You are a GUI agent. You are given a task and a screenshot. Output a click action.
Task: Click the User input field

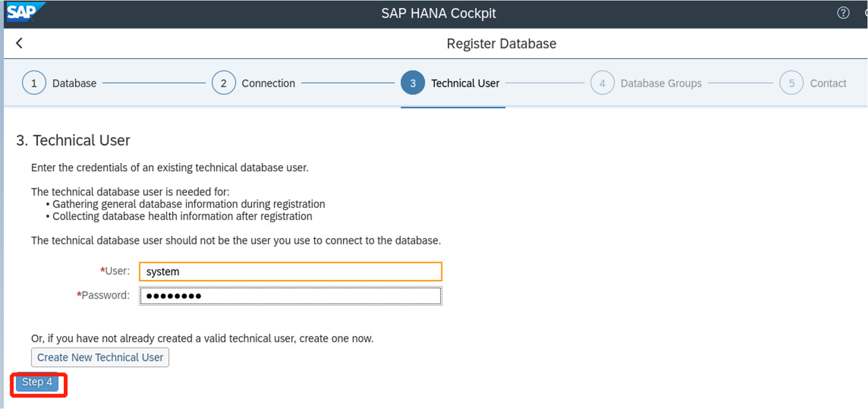(x=290, y=272)
